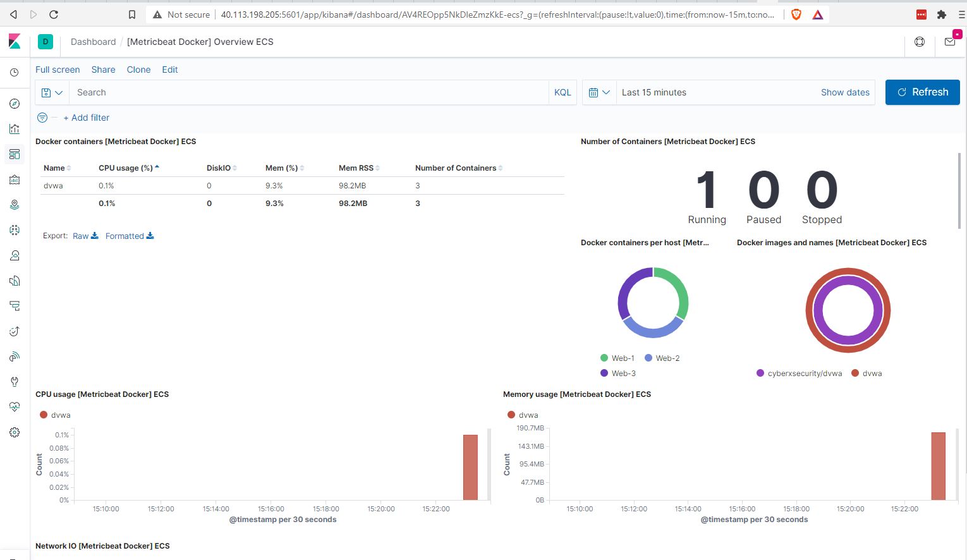Click the browser address bar URL
This screenshot has width=967, height=560.
[497, 14]
